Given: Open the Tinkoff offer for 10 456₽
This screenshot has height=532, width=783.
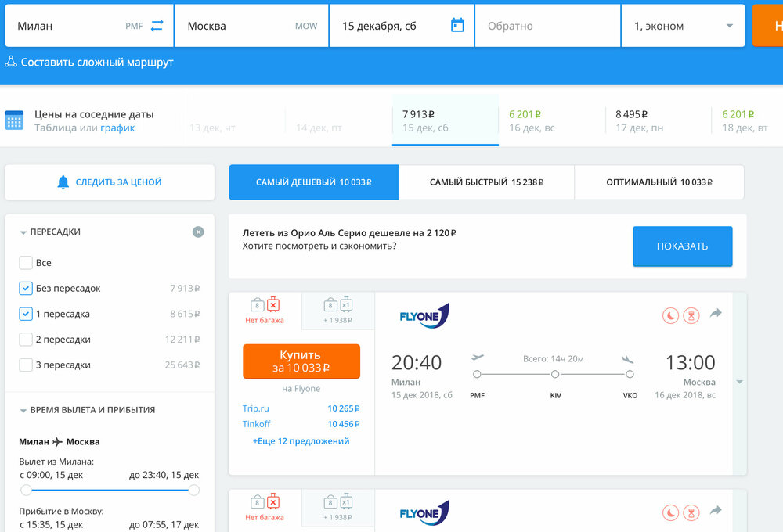Looking at the screenshot, I should coord(301,424).
